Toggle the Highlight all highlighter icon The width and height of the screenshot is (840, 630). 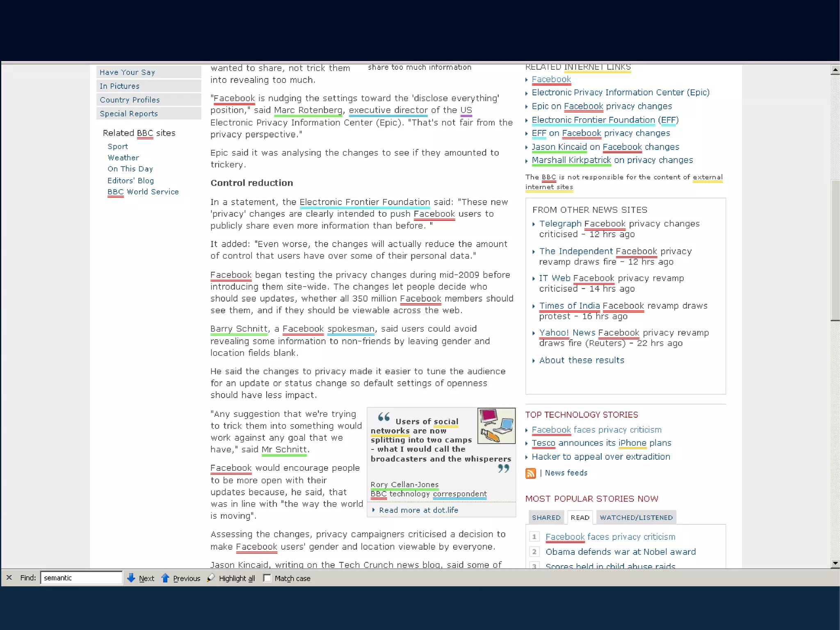click(211, 578)
